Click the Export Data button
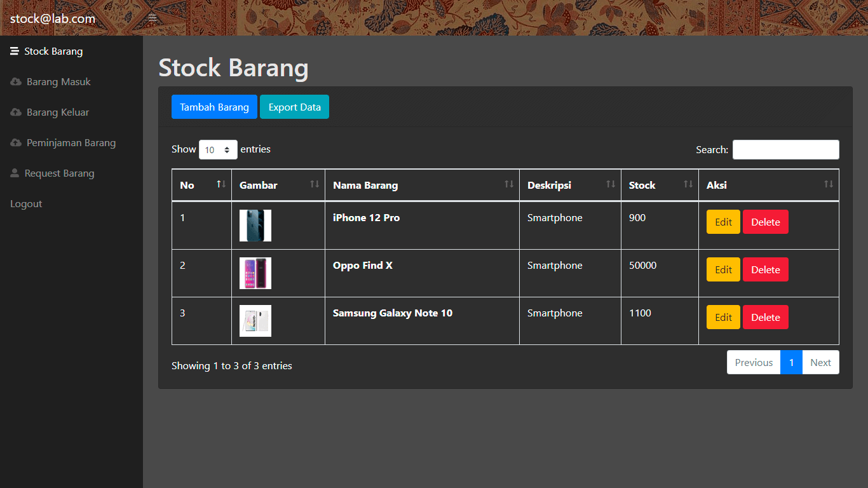 [x=294, y=107]
